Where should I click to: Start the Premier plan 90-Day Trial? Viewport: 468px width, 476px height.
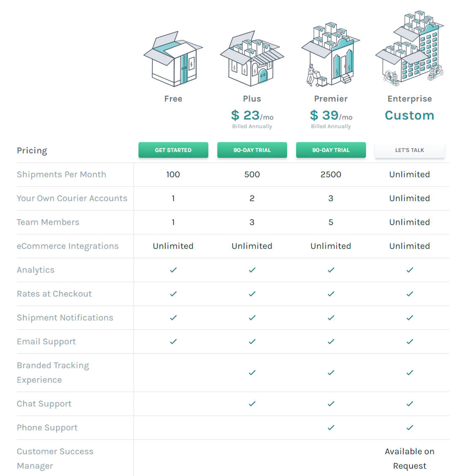[x=331, y=150]
